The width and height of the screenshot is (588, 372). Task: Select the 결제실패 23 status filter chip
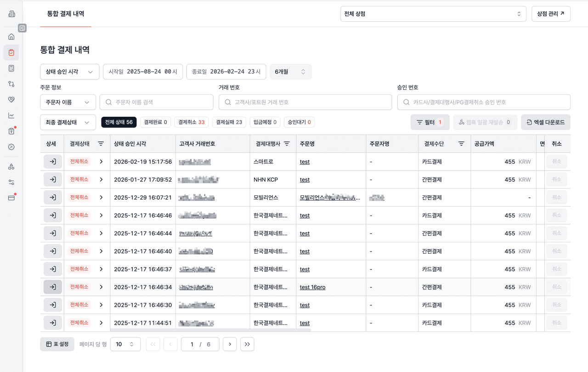tap(229, 122)
